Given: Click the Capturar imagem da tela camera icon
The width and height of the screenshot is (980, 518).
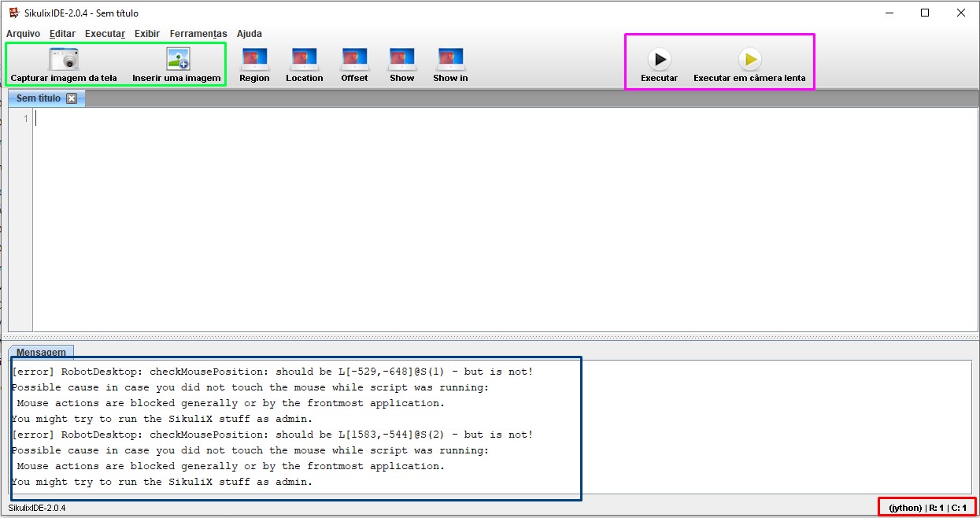Looking at the screenshot, I should pos(63,58).
